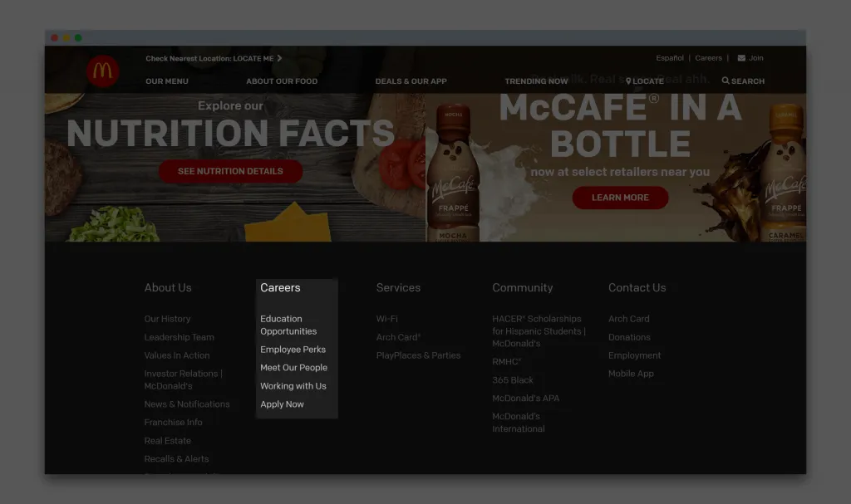This screenshot has height=504, width=851.
Task: Open the Deals & Our App menu
Action: tap(411, 81)
